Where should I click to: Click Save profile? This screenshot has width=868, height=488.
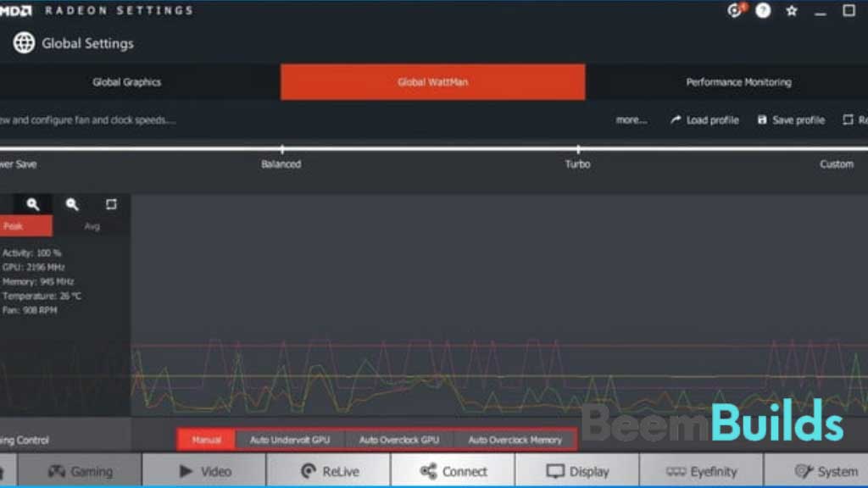point(791,120)
